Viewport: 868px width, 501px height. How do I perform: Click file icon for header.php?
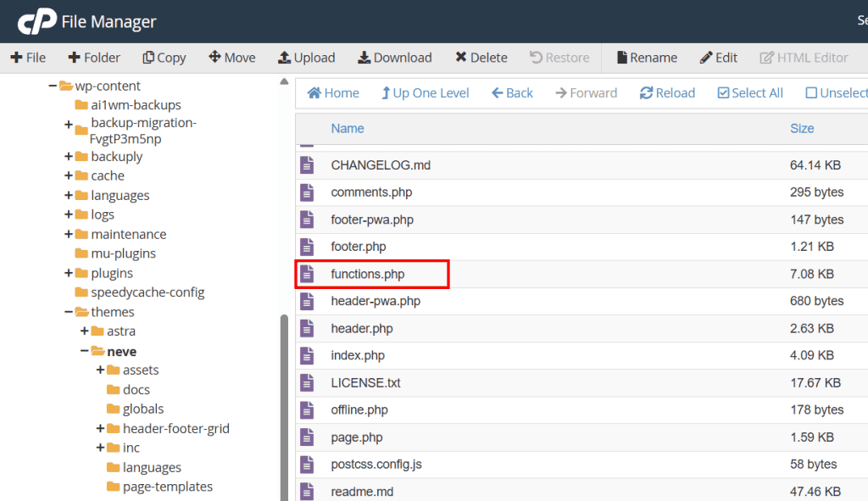tap(307, 328)
